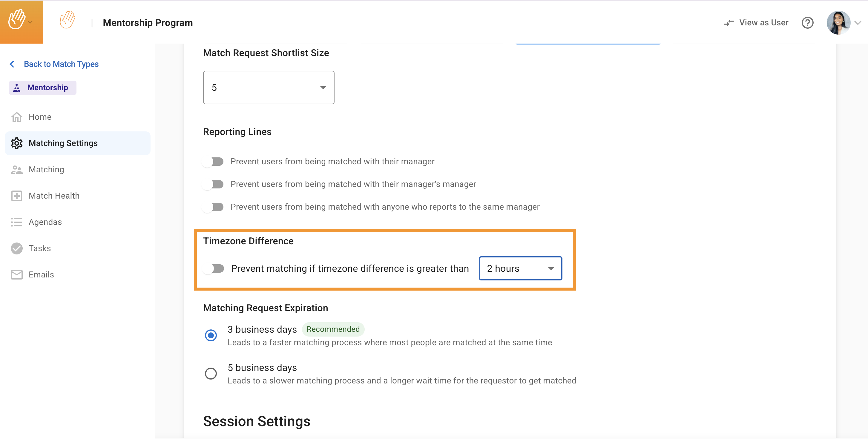This screenshot has width=868, height=439.
Task: Click the Mentorship match type badge
Action: click(43, 88)
